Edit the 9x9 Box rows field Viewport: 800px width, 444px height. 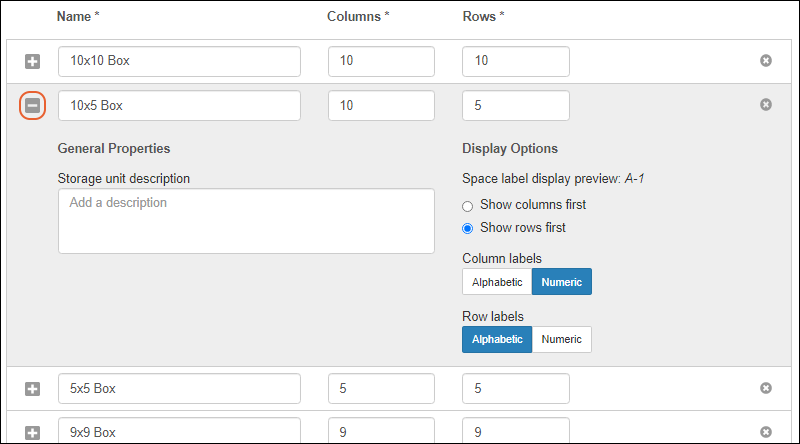tap(515, 432)
